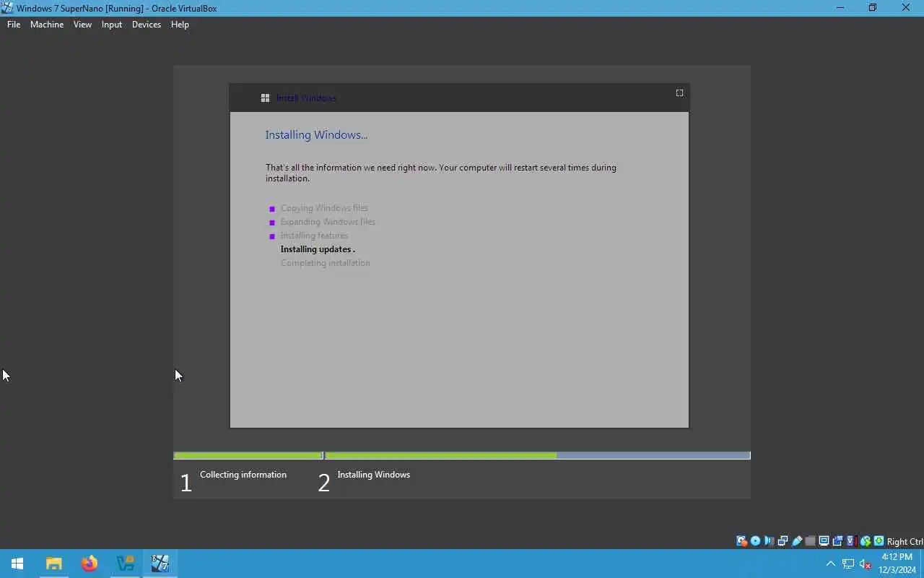Open File Explorer from taskbar

[x=53, y=564]
